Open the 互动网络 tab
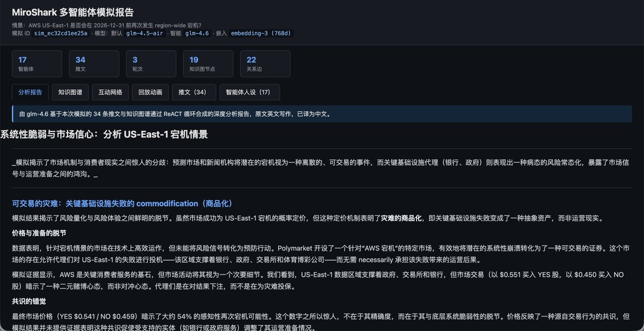The width and height of the screenshot is (644, 331). tap(110, 92)
